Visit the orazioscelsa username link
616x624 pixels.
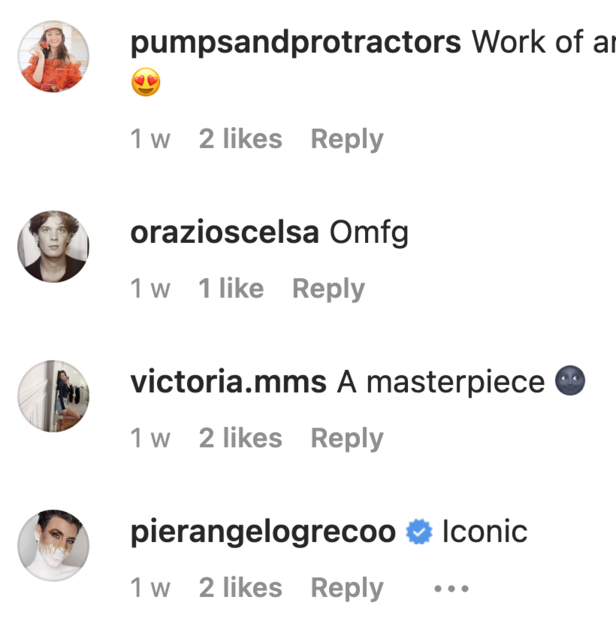pyautogui.click(x=225, y=233)
